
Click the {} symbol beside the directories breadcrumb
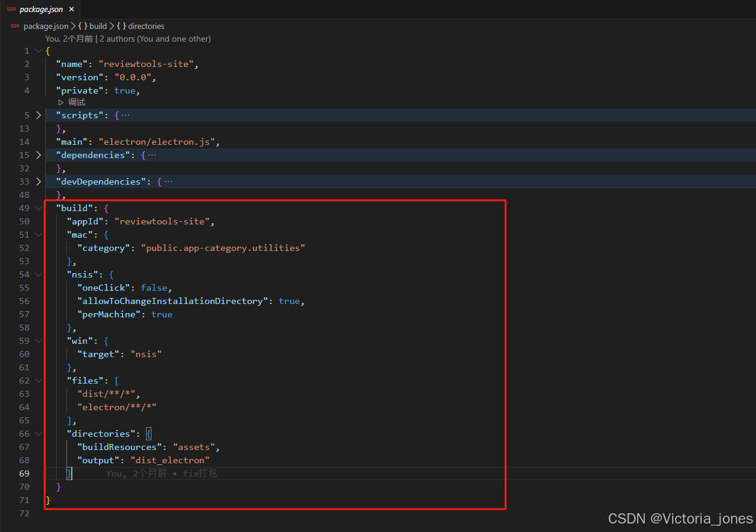click(x=120, y=26)
